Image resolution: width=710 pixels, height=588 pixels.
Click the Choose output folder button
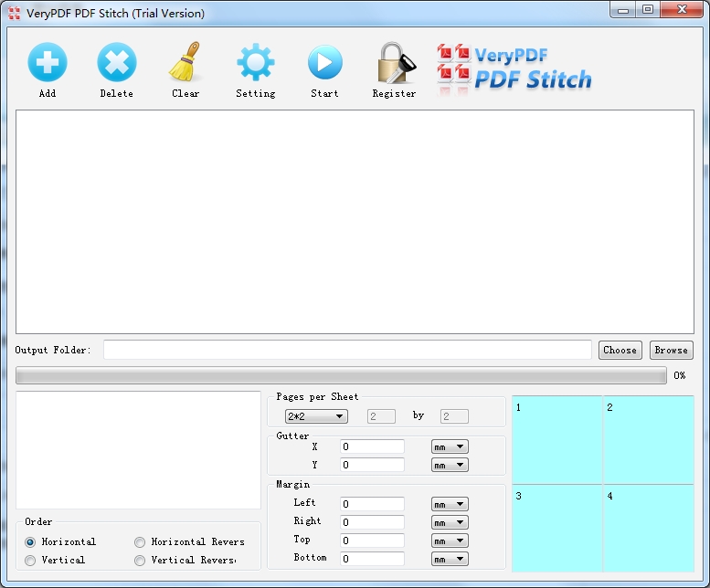coord(620,350)
